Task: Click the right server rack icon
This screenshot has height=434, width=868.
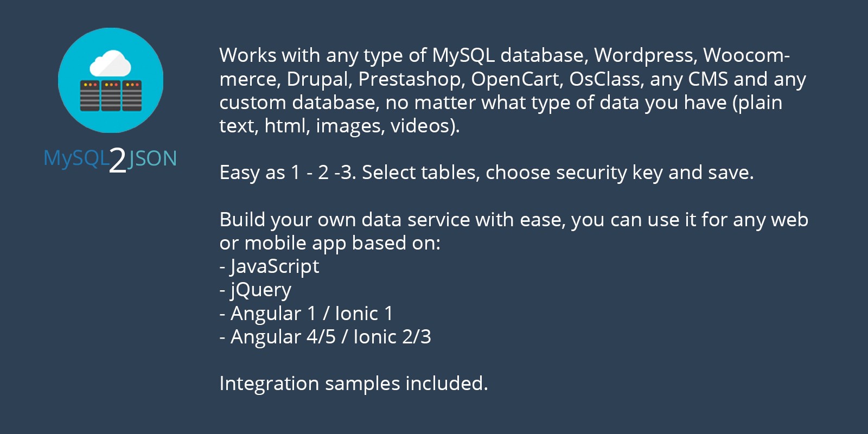Action: pyautogui.click(x=132, y=95)
